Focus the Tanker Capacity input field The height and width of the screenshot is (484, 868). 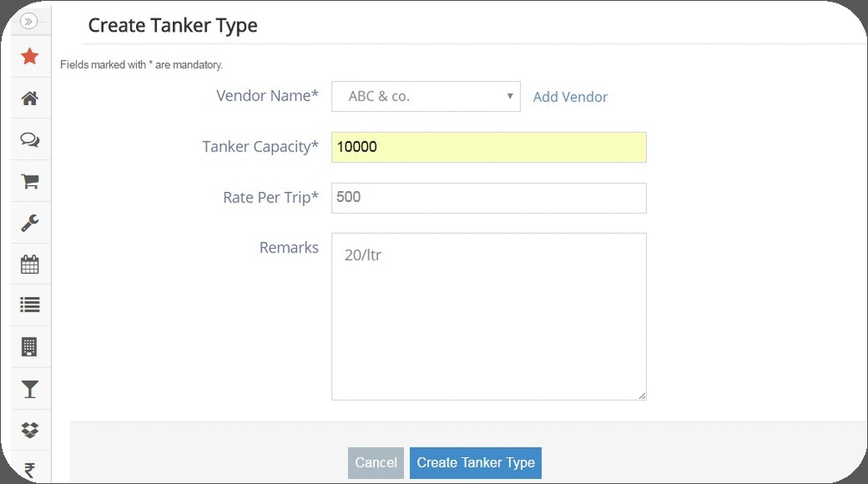(x=488, y=147)
